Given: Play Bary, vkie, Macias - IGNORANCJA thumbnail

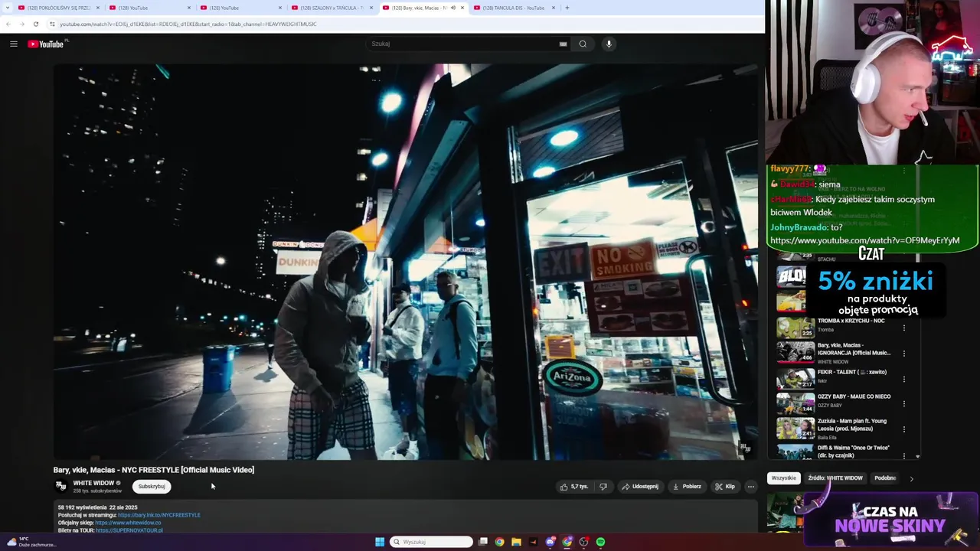Looking at the screenshot, I should (795, 353).
